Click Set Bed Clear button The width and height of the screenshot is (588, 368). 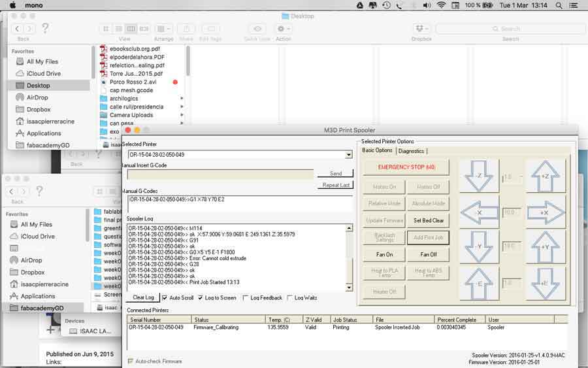pyautogui.click(x=428, y=220)
